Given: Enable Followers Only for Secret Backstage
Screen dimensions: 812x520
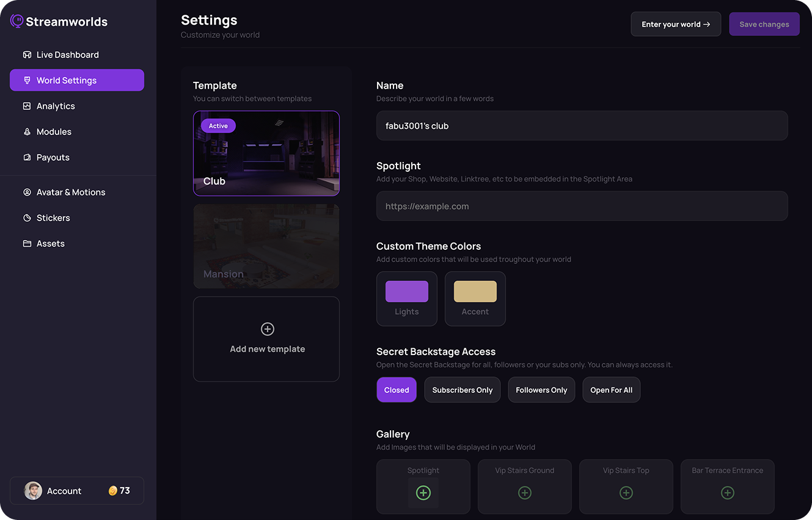Looking at the screenshot, I should 541,389.
